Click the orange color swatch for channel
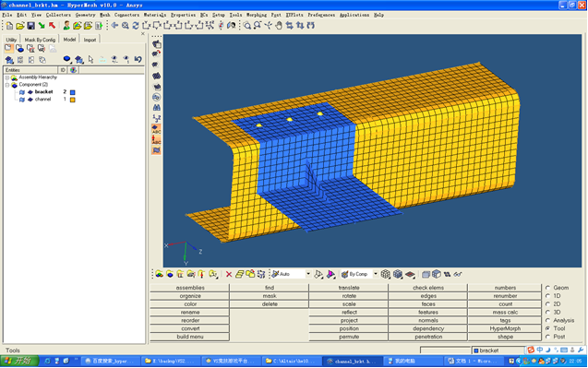Image resolution: width=588 pixels, height=368 pixels. tap(73, 100)
